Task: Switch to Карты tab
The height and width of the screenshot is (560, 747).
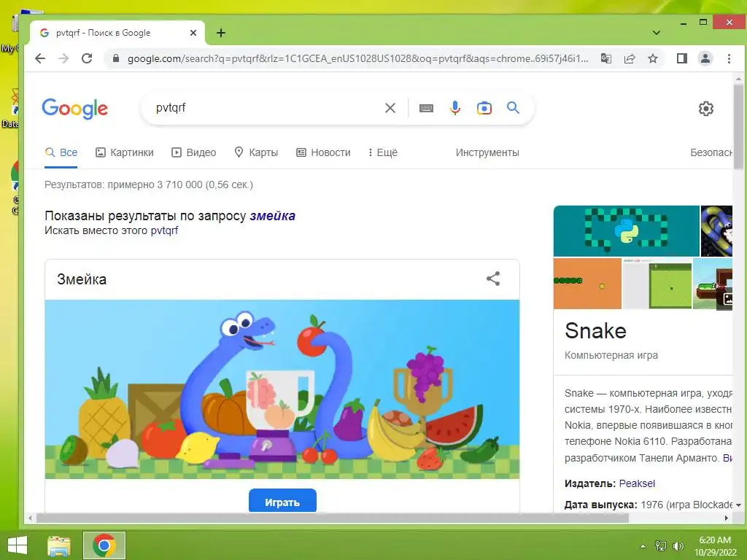Action: (x=256, y=153)
